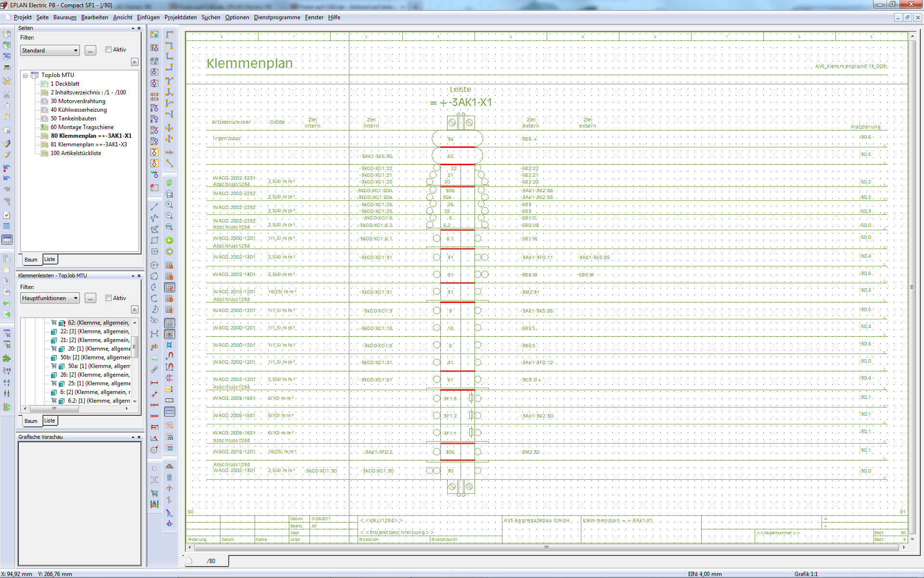Select the line drawing tool
Screen dimensions: 924x578
click(x=154, y=207)
